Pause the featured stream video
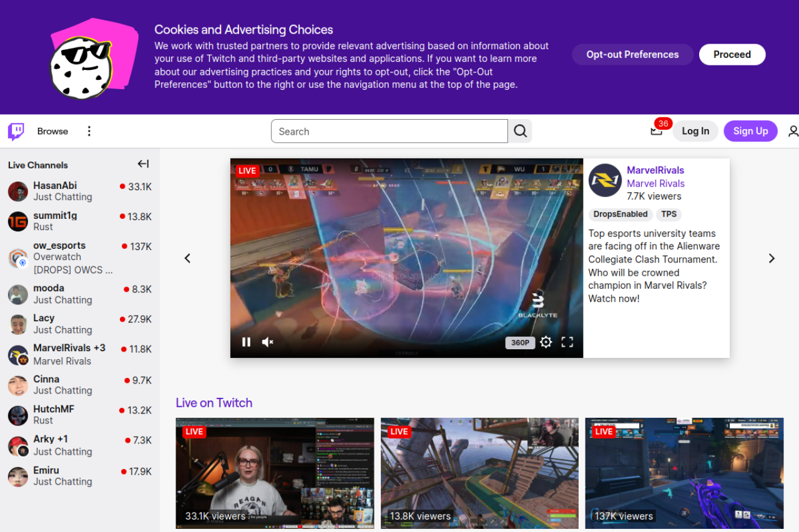 coord(247,342)
